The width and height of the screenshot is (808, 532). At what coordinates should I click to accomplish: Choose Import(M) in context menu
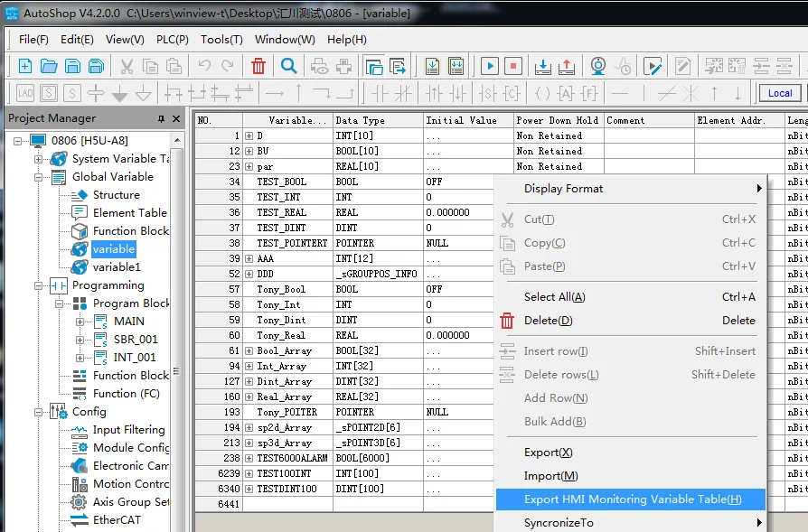pos(631,476)
